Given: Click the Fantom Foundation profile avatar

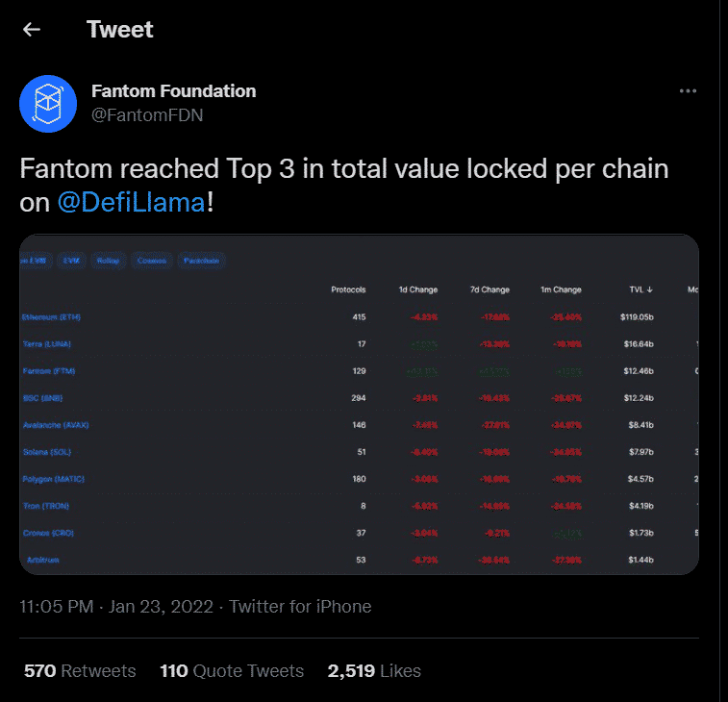Looking at the screenshot, I should pyautogui.click(x=48, y=103).
